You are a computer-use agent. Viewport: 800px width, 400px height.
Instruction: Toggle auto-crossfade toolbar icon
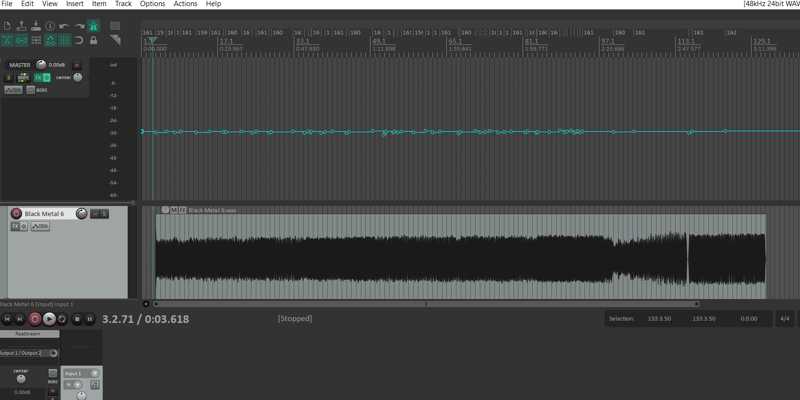pos(7,40)
